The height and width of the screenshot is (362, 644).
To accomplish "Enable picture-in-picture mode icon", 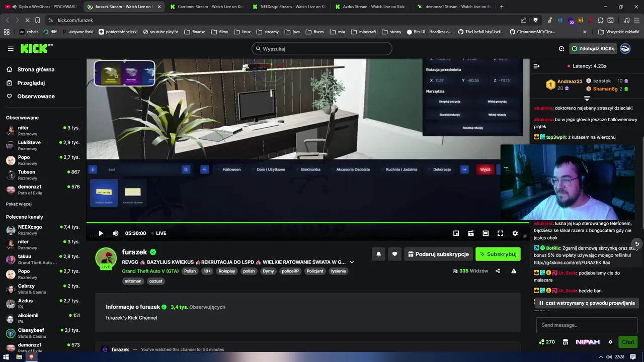I will (456, 233).
